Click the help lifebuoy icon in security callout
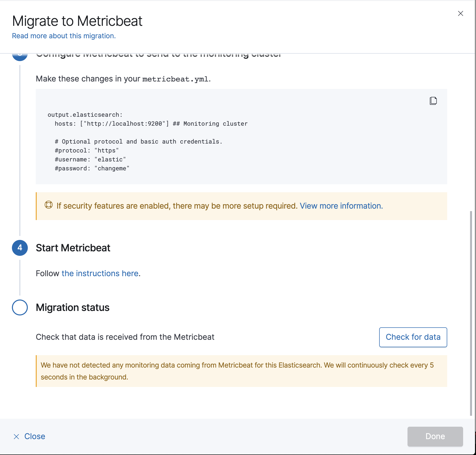This screenshot has height=455, width=476. (49, 205)
